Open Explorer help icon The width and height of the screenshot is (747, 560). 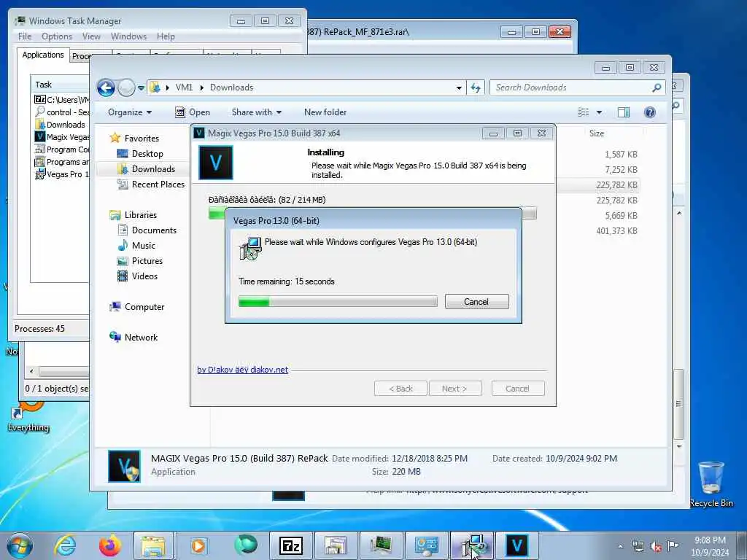tap(650, 112)
